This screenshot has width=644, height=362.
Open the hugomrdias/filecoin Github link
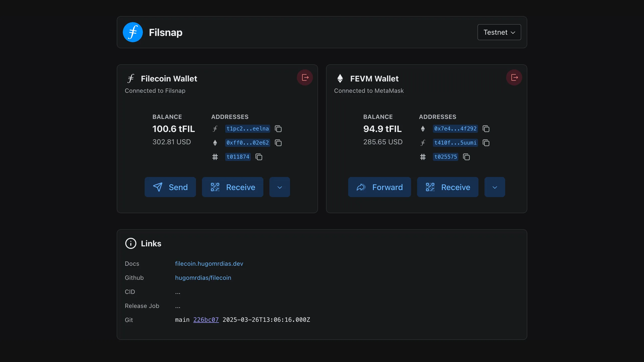click(x=203, y=278)
